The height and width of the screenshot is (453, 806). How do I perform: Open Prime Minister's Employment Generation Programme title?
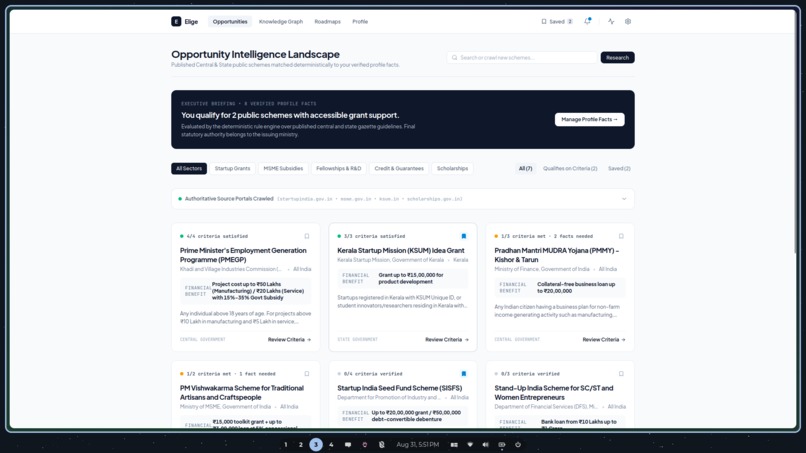coord(243,255)
